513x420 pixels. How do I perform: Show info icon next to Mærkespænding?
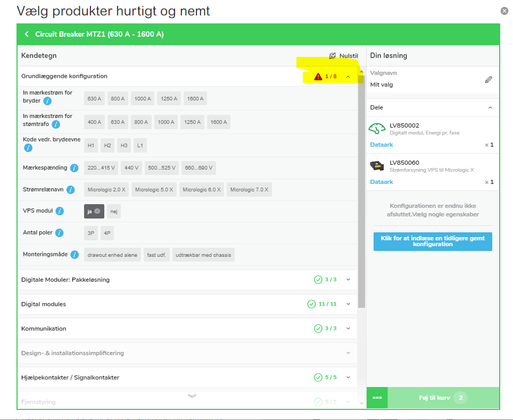[75, 168]
